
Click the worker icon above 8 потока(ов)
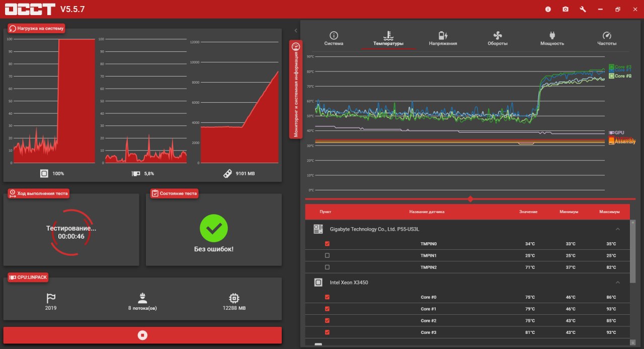tap(142, 298)
